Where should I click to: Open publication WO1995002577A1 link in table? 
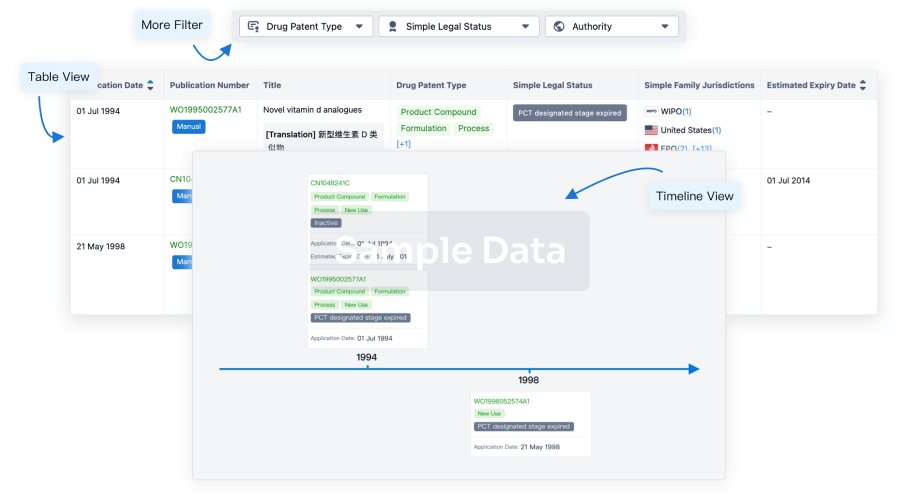click(x=205, y=110)
